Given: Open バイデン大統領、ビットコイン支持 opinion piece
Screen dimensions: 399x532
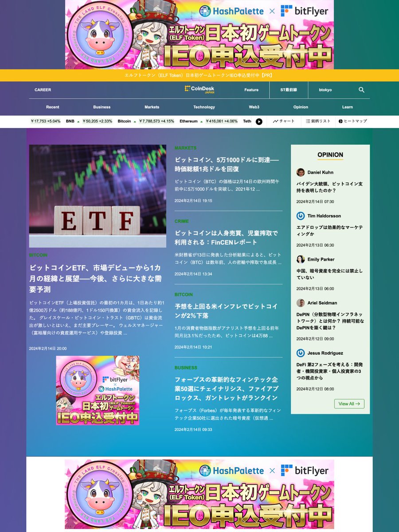Looking at the screenshot, I should [330, 187].
